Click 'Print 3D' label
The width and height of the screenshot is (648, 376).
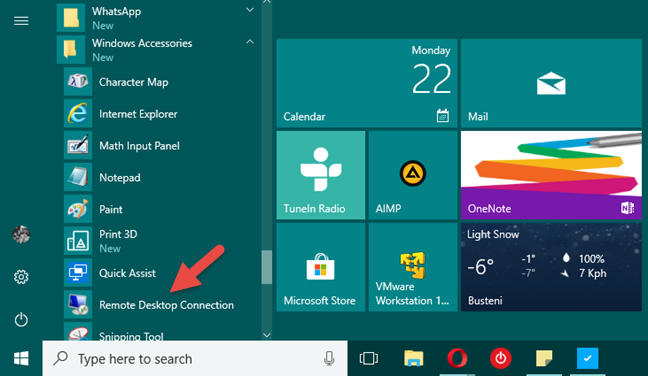pos(118,234)
